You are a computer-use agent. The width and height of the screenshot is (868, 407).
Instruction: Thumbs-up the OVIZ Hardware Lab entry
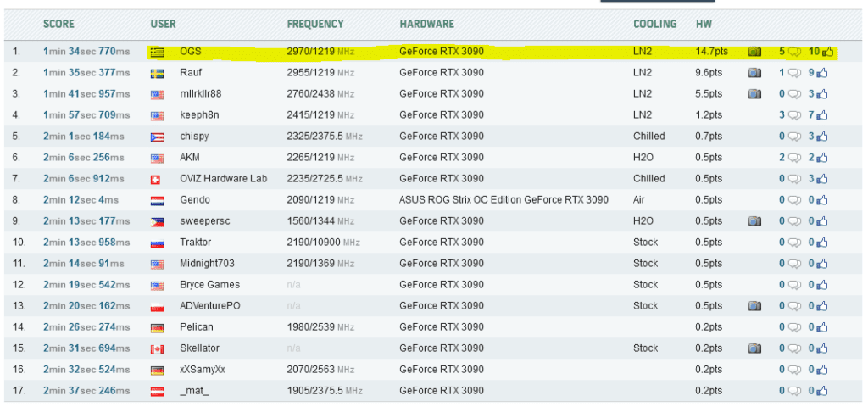821,179
